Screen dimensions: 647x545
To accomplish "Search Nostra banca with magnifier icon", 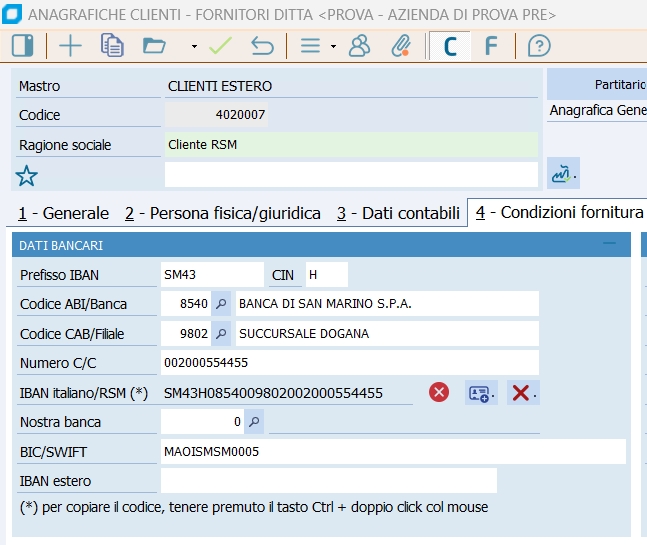I will coord(254,422).
